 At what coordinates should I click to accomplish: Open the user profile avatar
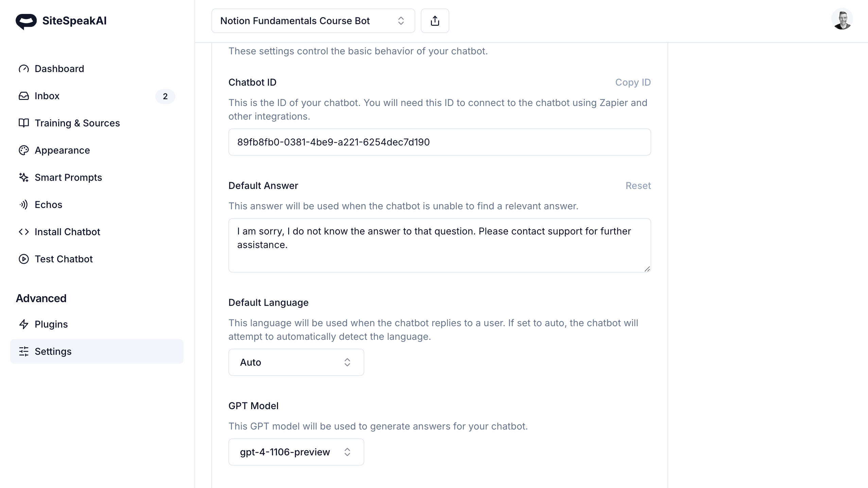point(842,19)
